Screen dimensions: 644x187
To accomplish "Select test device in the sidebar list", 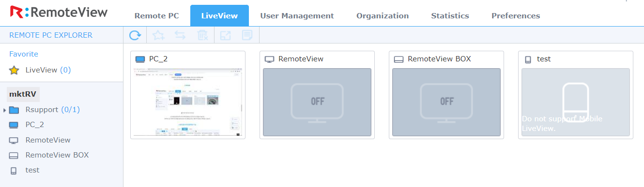I will (x=32, y=170).
